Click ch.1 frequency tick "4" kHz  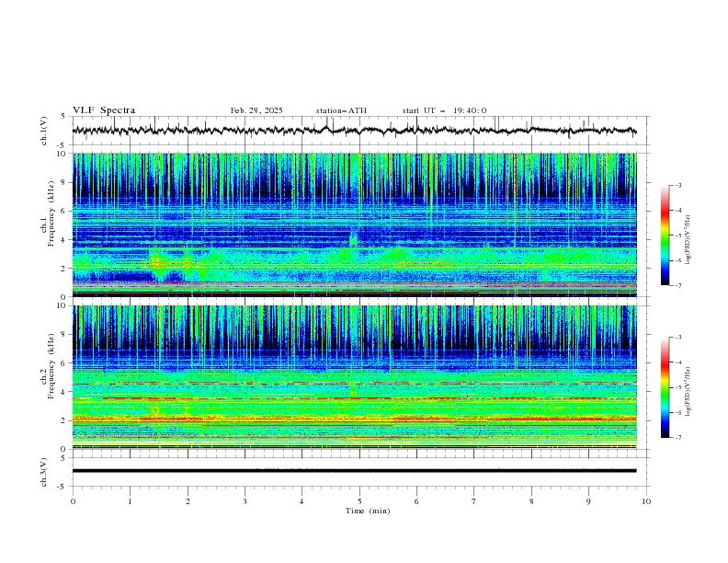[x=64, y=240]
